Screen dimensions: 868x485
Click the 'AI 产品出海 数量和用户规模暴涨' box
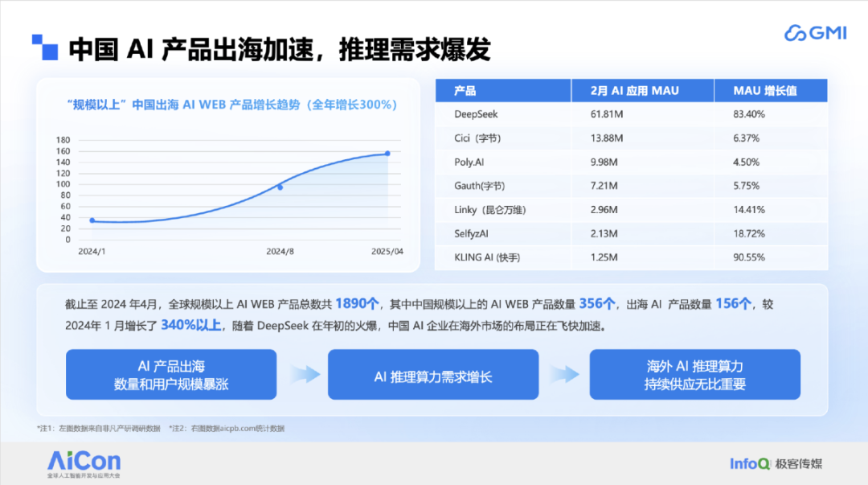click(x=171, y=375)
